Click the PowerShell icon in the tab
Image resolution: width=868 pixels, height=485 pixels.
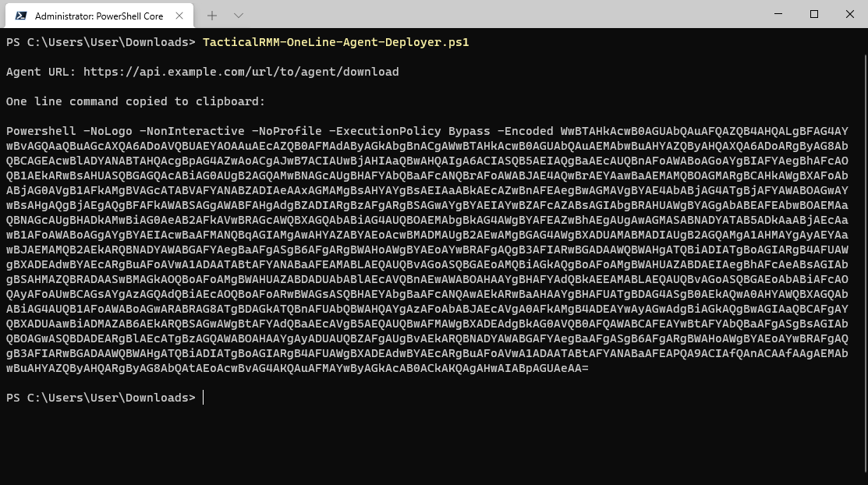(x=21, y=16)
